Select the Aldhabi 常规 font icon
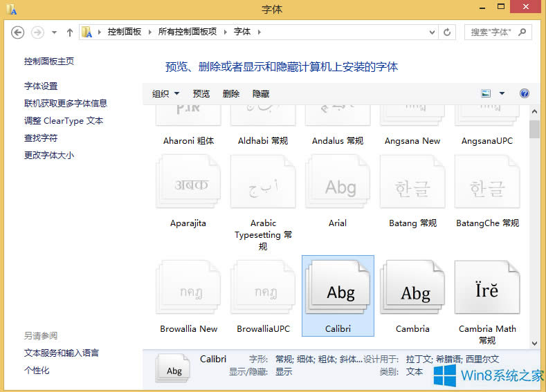 click(263, 115)
